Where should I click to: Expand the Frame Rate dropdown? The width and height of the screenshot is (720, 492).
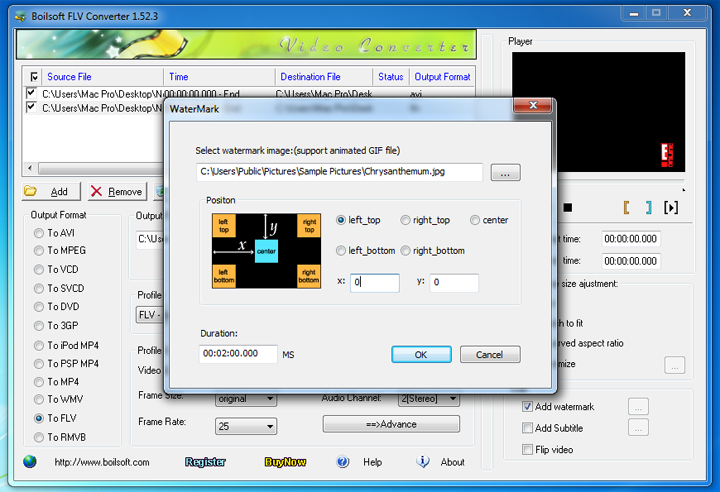coord(246,426)
